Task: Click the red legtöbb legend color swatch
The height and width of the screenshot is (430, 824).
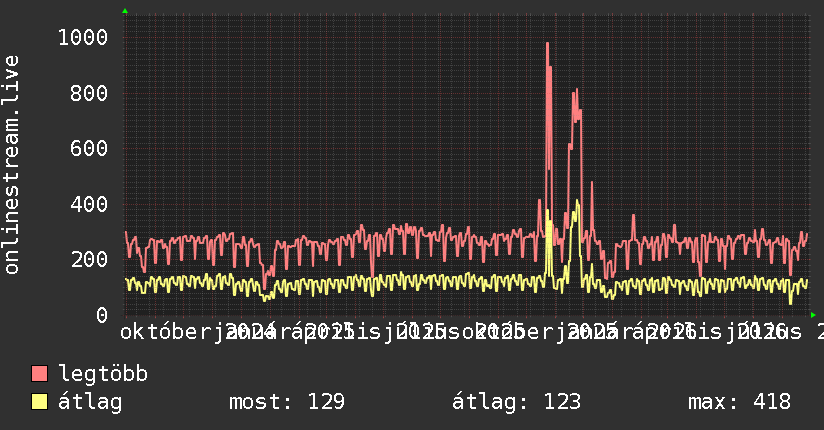Action: pyautogui.click(x=39, y=374)
